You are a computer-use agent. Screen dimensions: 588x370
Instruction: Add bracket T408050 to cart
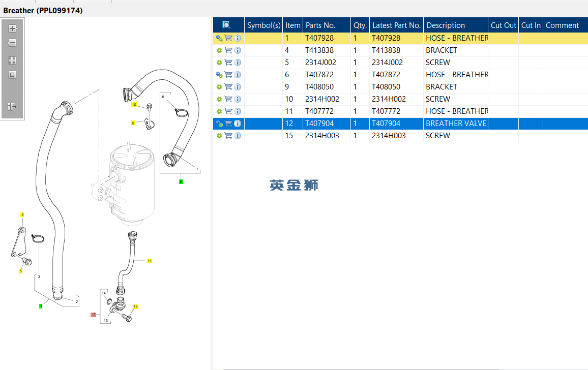228,86
